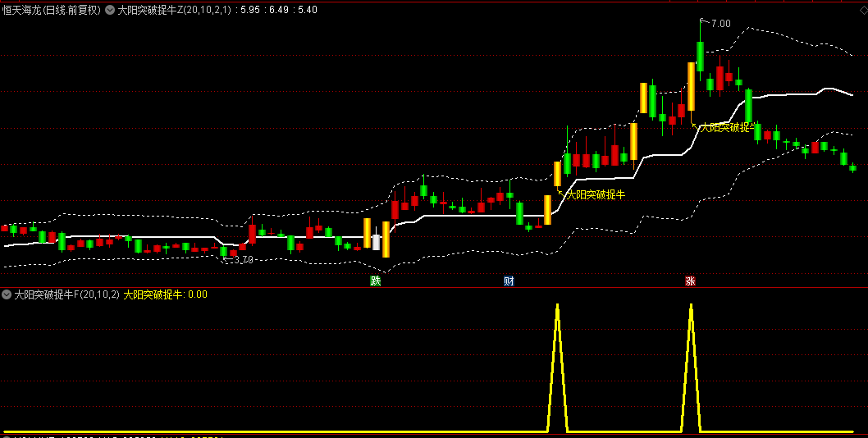This screenshot has height=438, width=868.
Task: Click the first yellow signal spike
Action: pos(557,367)
